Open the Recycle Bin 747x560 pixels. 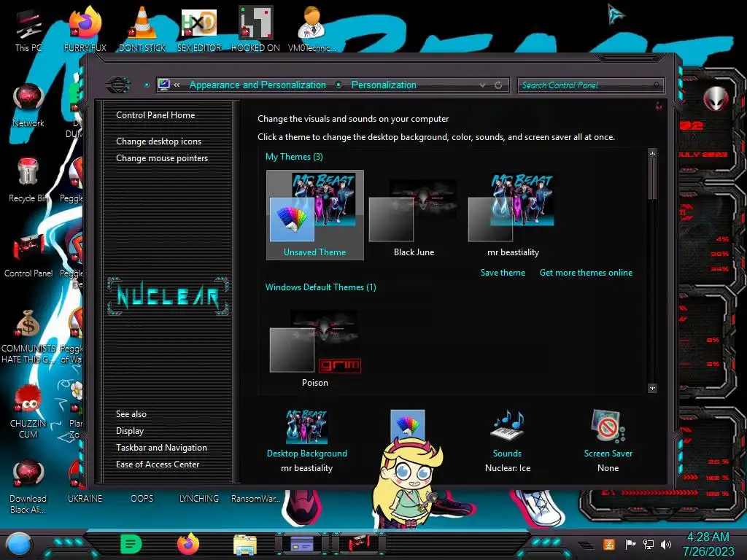(x=28, y=180)
